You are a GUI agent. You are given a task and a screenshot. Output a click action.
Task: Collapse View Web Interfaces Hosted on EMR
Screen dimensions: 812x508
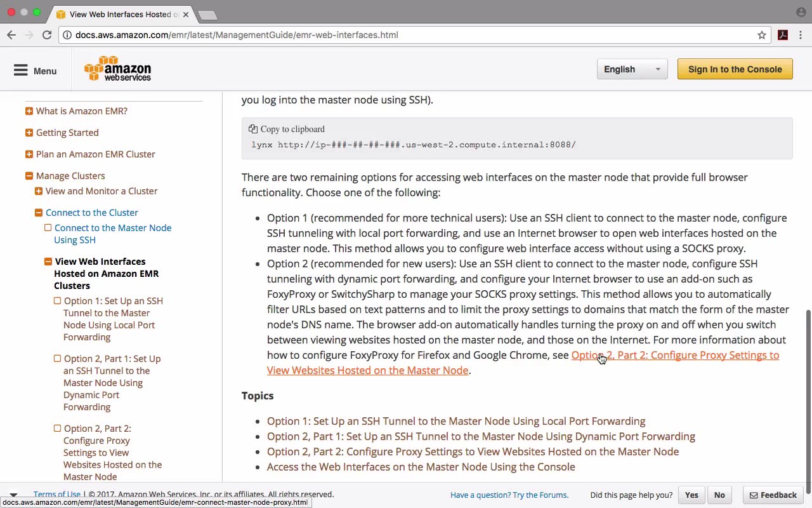[48, 262]
